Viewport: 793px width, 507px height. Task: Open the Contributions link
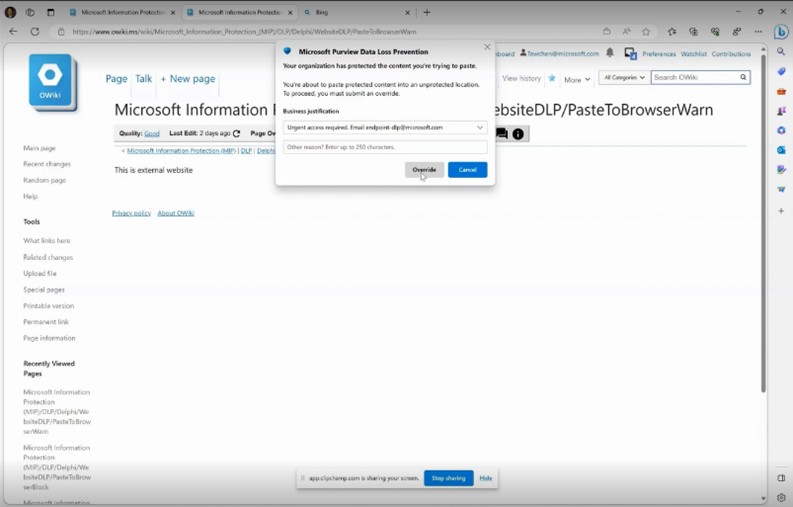coord(731,54)
